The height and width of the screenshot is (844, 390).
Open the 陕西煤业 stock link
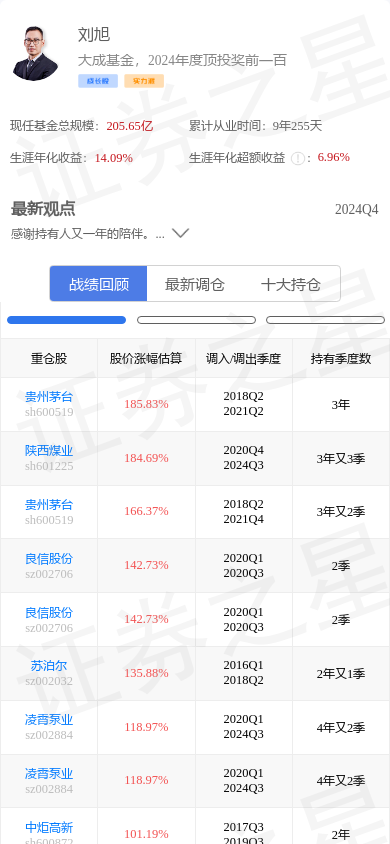[49, 451]
